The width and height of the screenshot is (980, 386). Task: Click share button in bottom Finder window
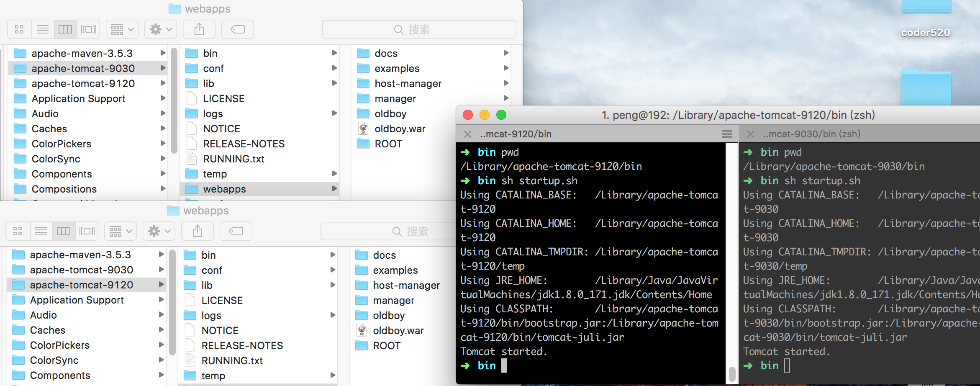[x=198, y=231]
